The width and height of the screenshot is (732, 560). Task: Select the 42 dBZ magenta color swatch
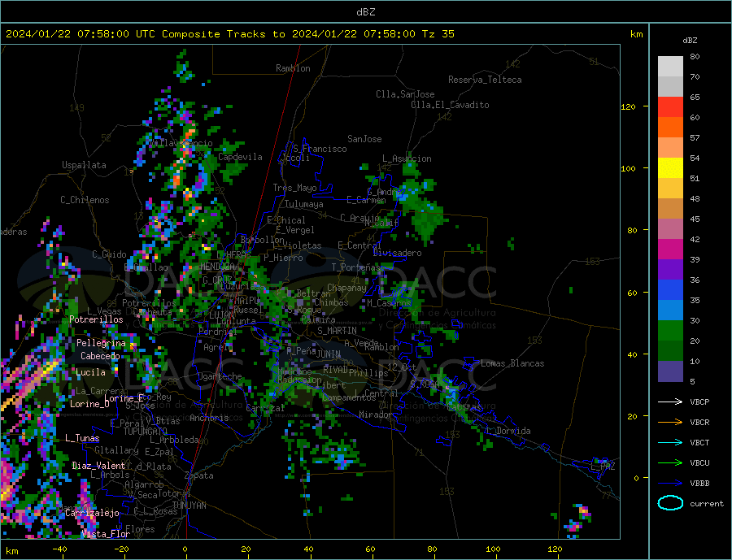point(670,250)
